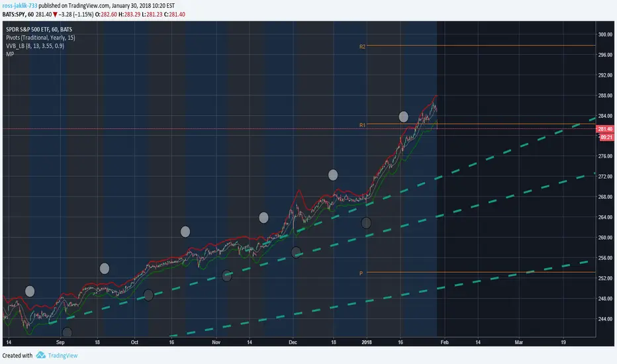Click the 2018 date axis label

(367, 342)
